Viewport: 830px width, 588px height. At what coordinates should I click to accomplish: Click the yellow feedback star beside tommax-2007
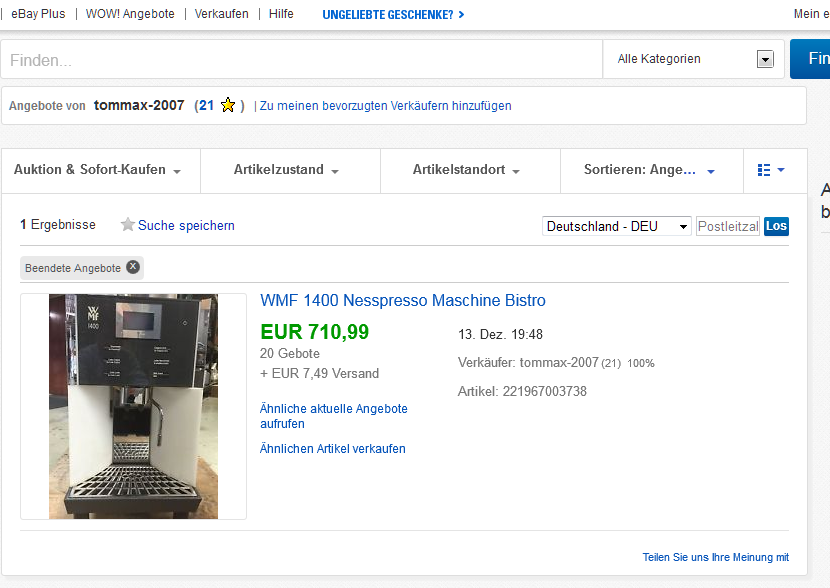228,105
